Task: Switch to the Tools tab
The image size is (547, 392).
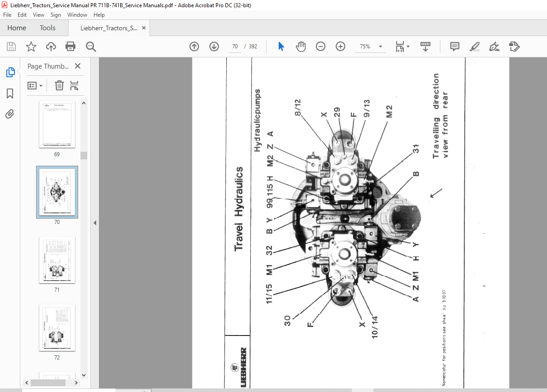Action: point(47,28)
